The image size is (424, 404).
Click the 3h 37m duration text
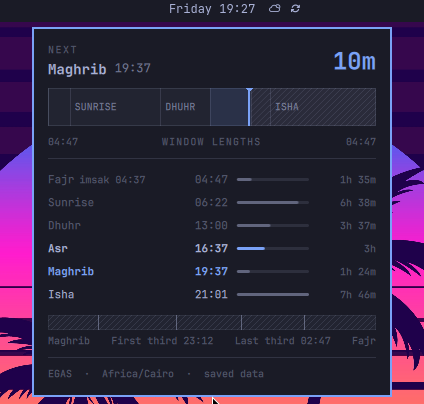click(x=358, y=225)
